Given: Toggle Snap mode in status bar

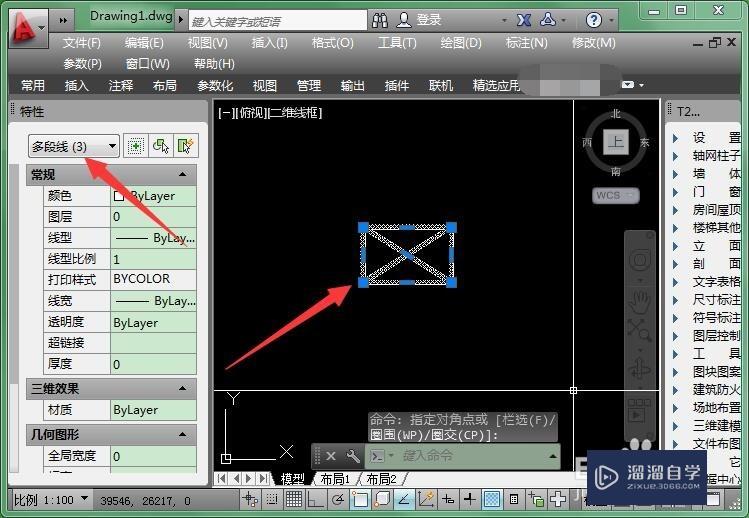Looking at the screenshot, I should (272, 500).
